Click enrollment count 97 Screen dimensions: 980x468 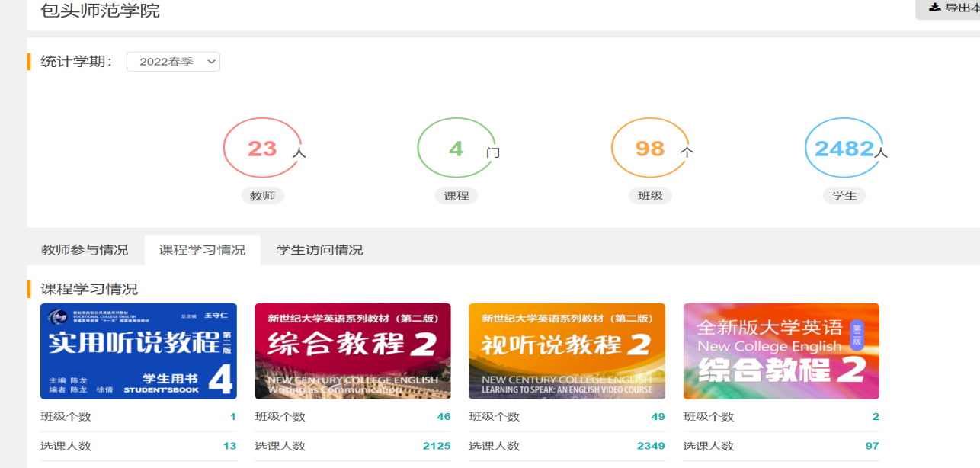pos(872,446)
